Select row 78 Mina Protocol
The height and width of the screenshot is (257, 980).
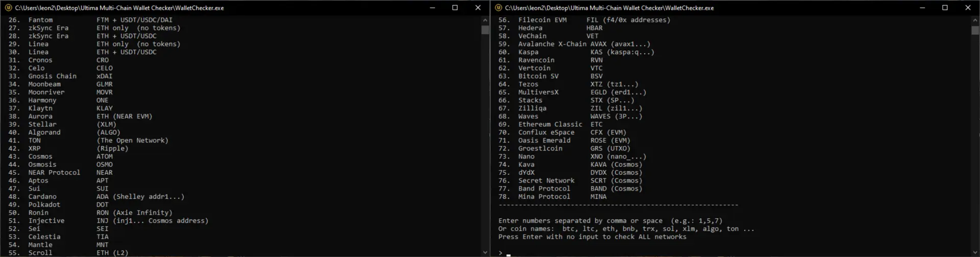pyautogui.click(x=553, y=197)
